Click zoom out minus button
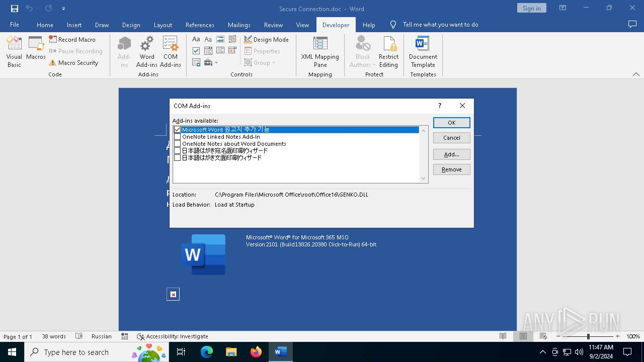644x362 pixels. pyautogui.click(x=558, y=336)
